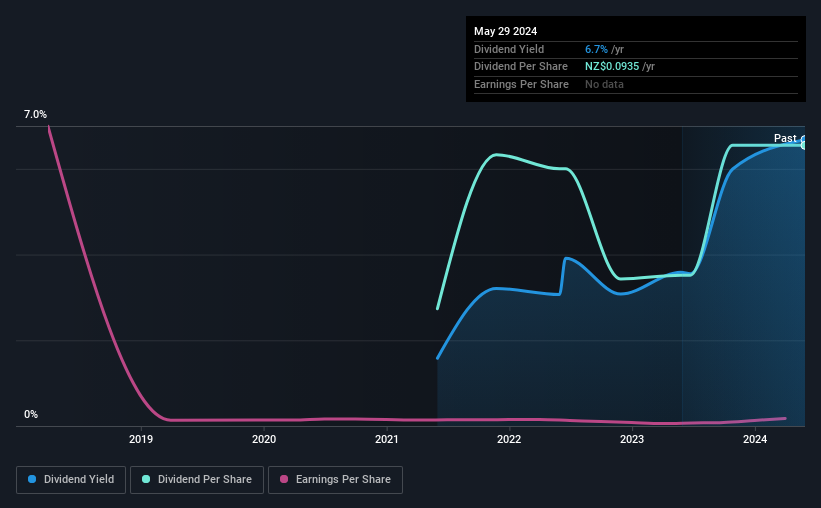Click the May 29 2024 tooltip date
Image resolution: width=821 pixels, height=508 pixels.
505,31
